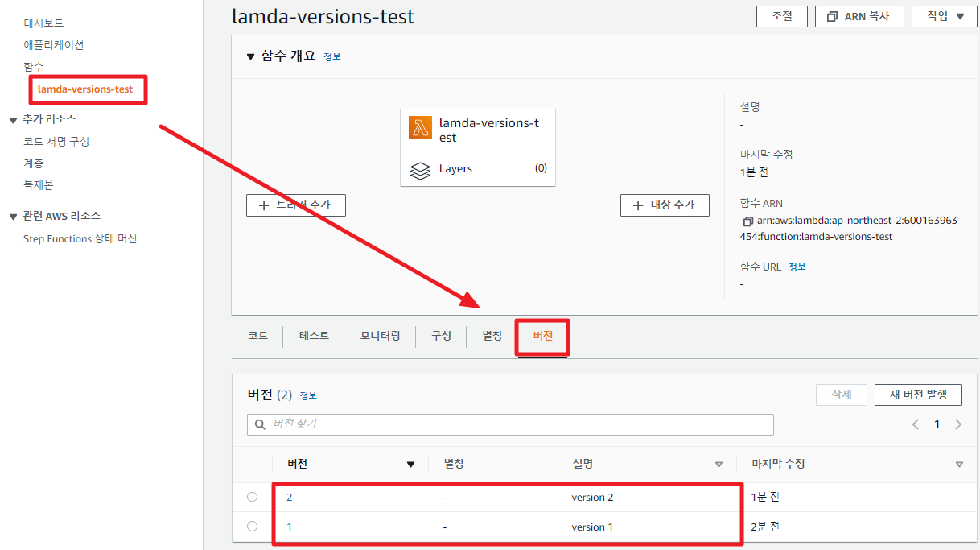Open 계층 in the sidebar
Screen dimensions: 980x550
(x=34, y=163)
